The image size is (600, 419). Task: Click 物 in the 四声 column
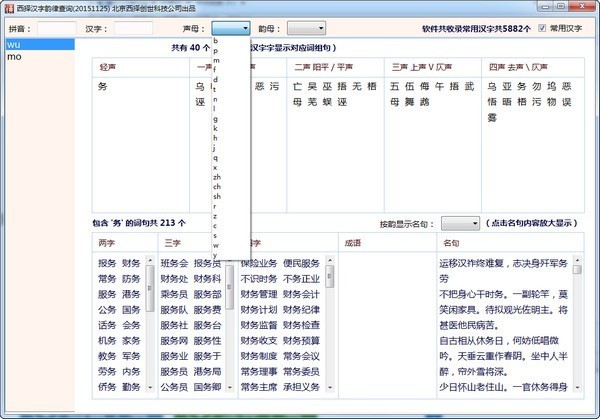point(551,102)
